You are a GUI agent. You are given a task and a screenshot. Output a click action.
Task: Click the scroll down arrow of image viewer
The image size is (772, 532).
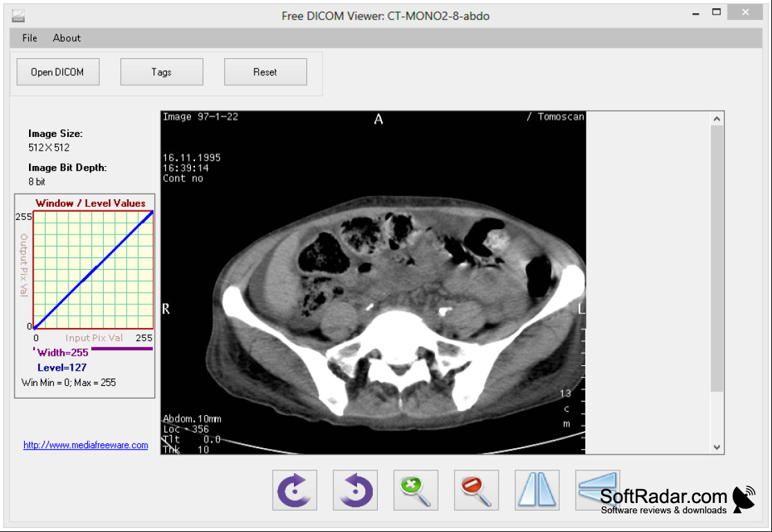717,448
